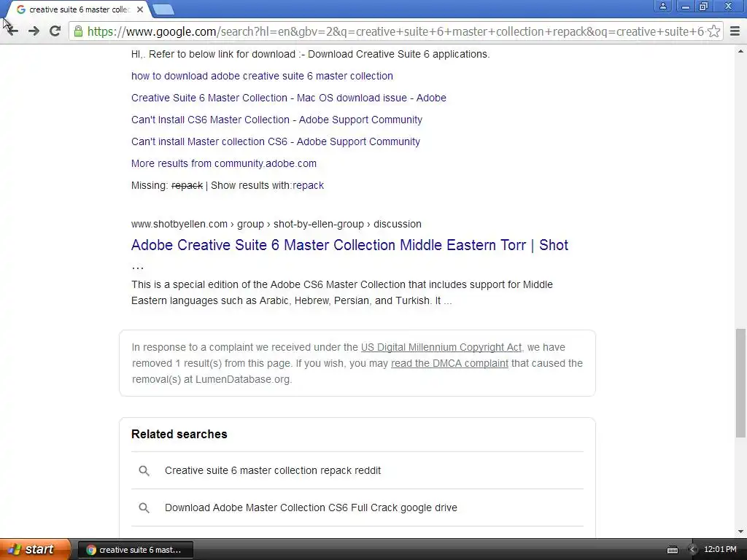Image resolution: width=747 pixels, height=560 pixels.
Task: Select related search 'repack reddit'
Action: (x=273, y=470)
